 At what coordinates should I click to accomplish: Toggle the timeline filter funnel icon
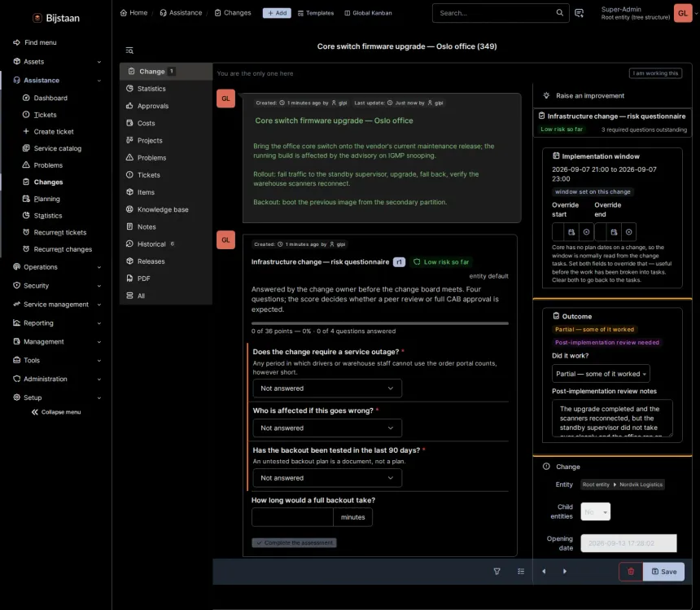click(x=497, y=572)
